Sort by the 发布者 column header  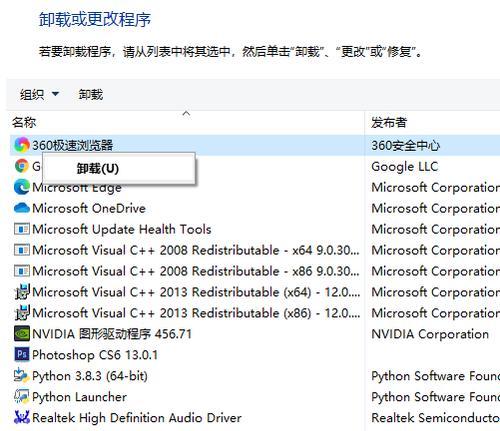click(389, 122)
